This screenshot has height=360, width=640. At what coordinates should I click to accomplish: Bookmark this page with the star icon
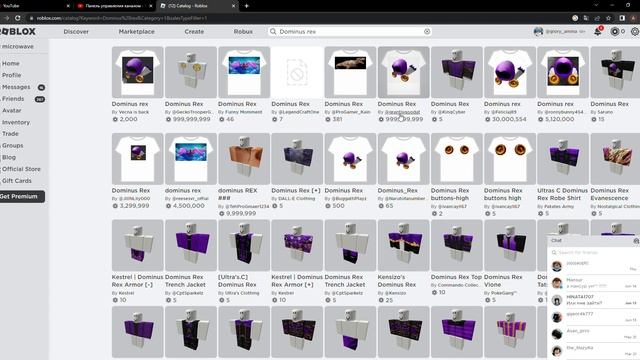click(609, 18)
